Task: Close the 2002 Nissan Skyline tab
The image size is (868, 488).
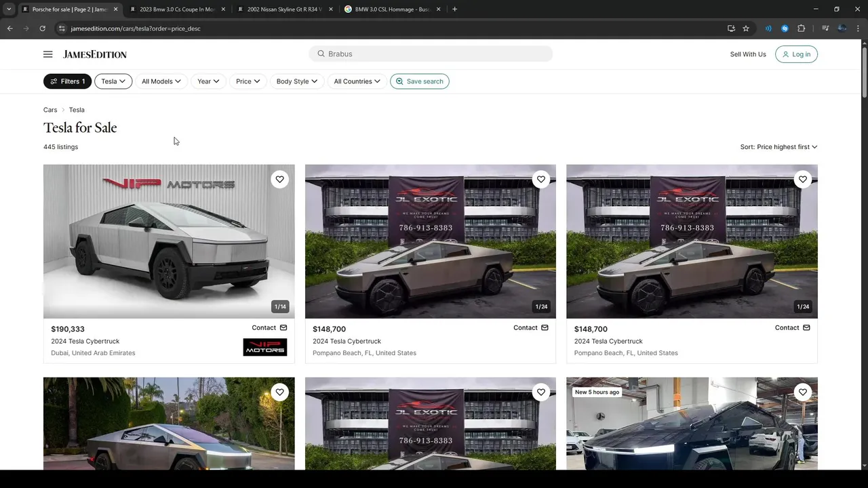Action: pos(330,9)
